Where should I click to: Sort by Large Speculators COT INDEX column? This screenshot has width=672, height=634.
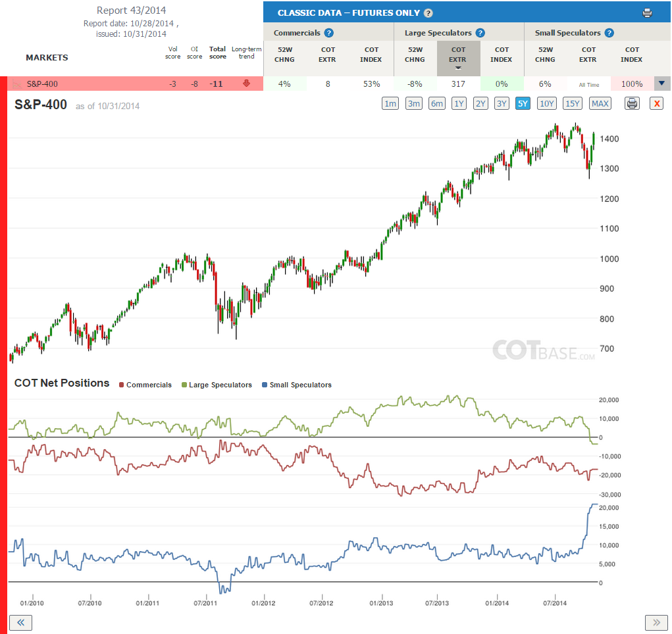[502, 55]
